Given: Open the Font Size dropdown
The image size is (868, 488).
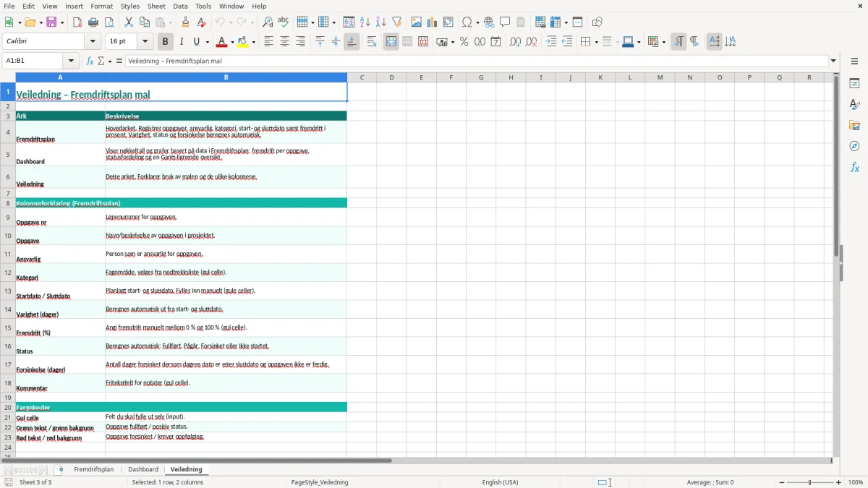Looking at the screenshot, I should tap(145, 42).
